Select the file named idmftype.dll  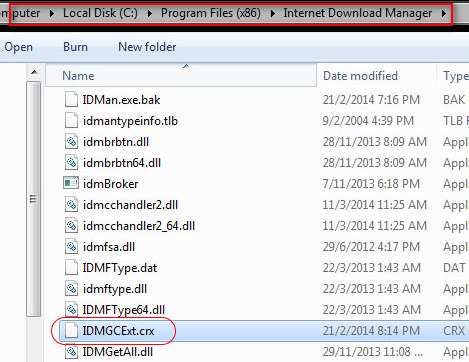tap(115, 289)
